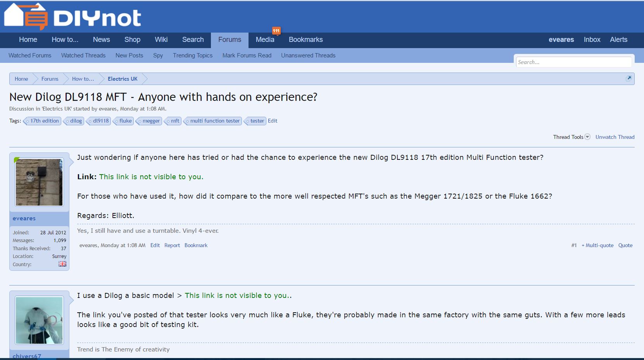Screen dimensions: 644x360
Task: Toggle Unwatch Thread
Action: coord(615,137)
